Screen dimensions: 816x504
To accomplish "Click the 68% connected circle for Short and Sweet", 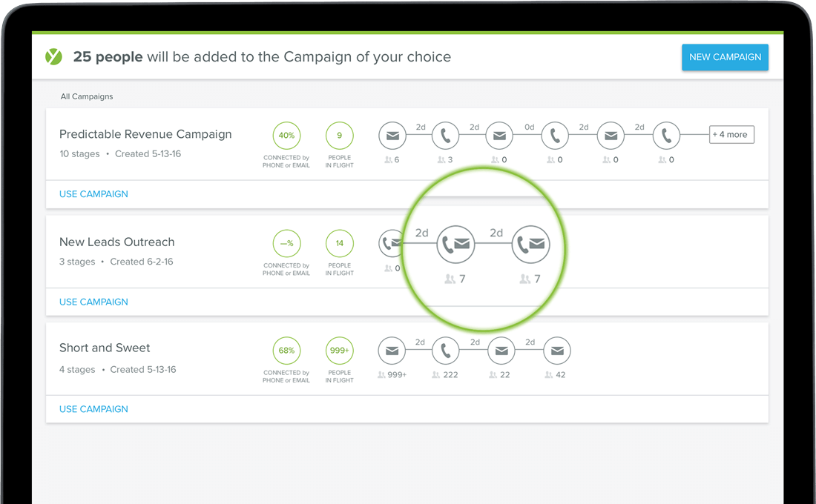I will click(x=287, y=351).
